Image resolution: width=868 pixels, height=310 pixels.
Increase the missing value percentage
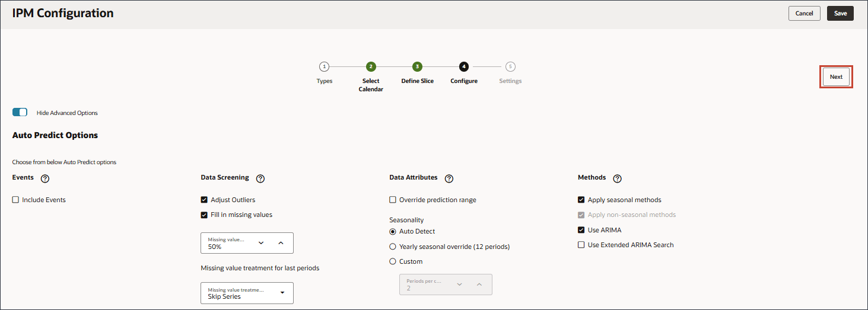pyautogui.click(x=281, y=243)
